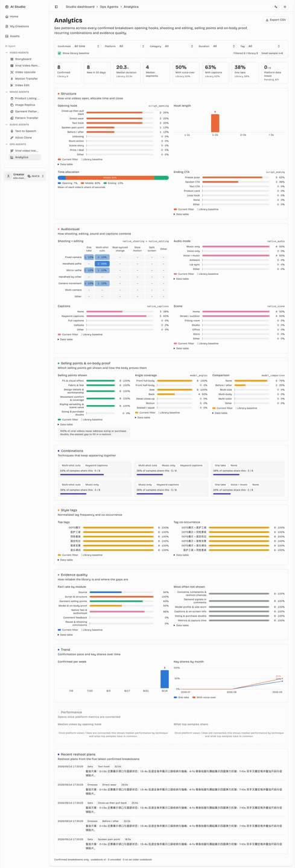Expand Data table under Captions

pyautogui.click(x=65, y=339)
